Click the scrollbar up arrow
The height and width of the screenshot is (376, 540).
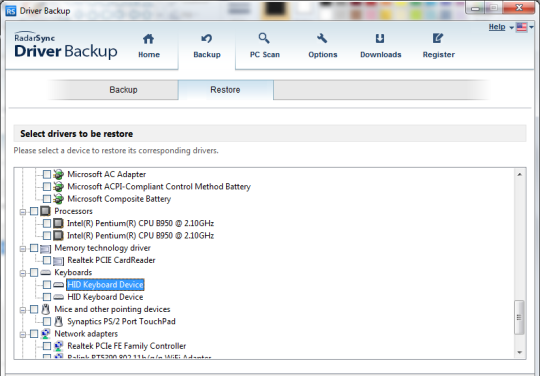coord(519,175)
